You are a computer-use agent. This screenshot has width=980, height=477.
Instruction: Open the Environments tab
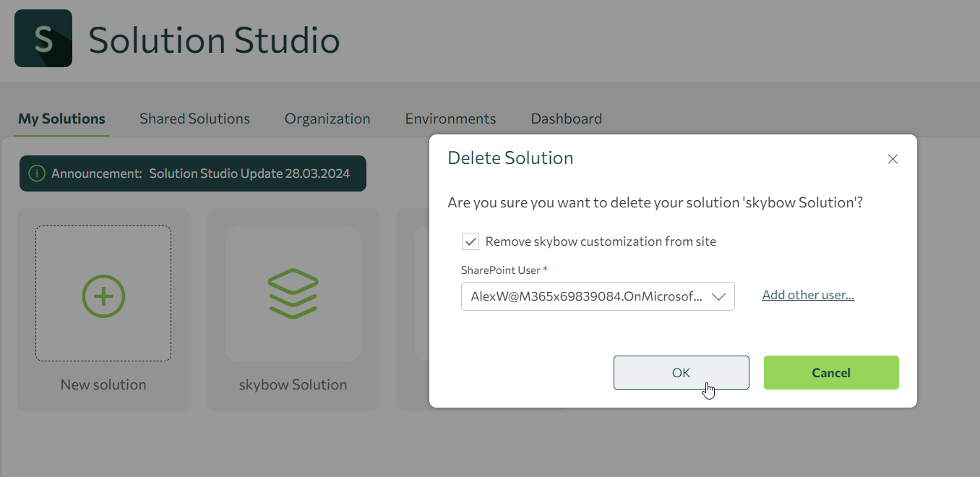pos(450,118)
